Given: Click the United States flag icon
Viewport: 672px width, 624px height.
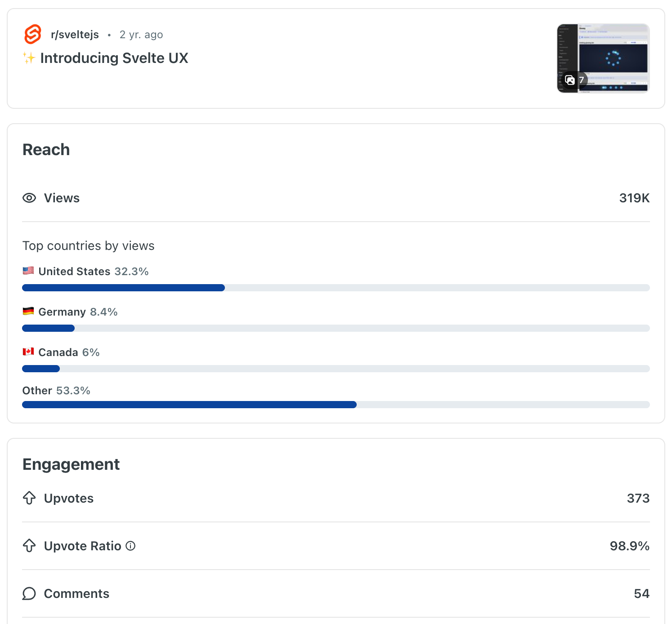Looking at the screenshot, I should [x=28, y=271].
